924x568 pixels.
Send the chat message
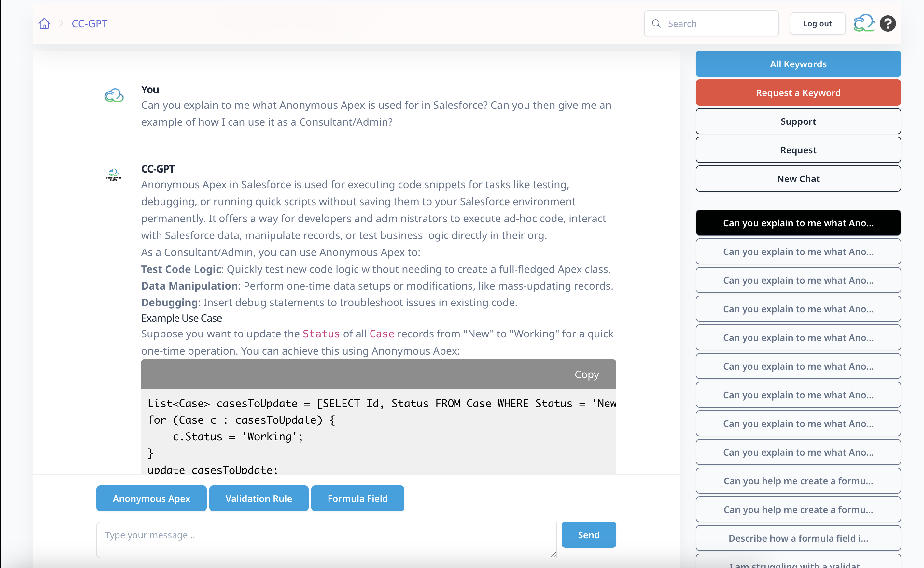pos(588,535)
